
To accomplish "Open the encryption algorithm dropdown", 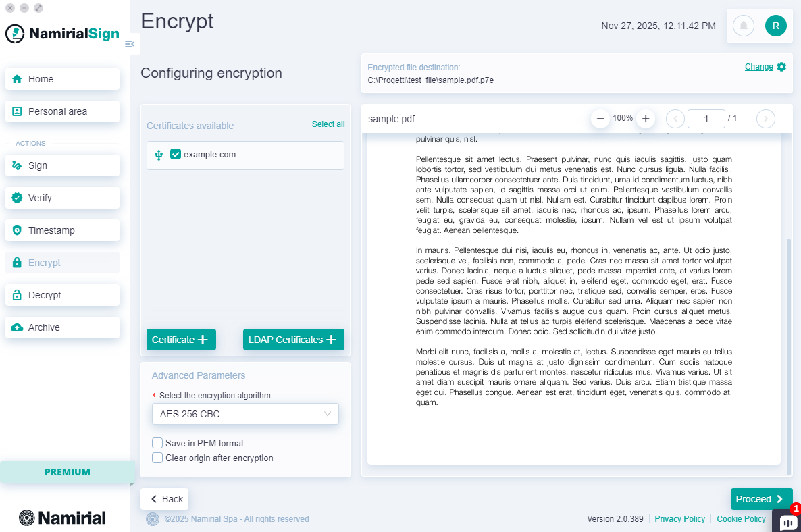I will point(245,414).
